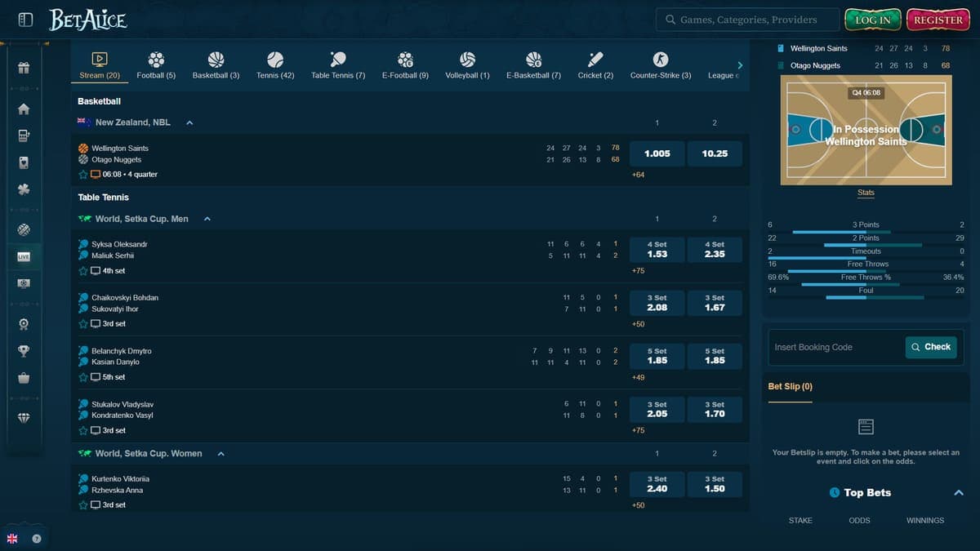Viewport: 980px width, 551px height.
Task: Favorite the Wellington Saints match star
Action: click(x=83, y=175)
